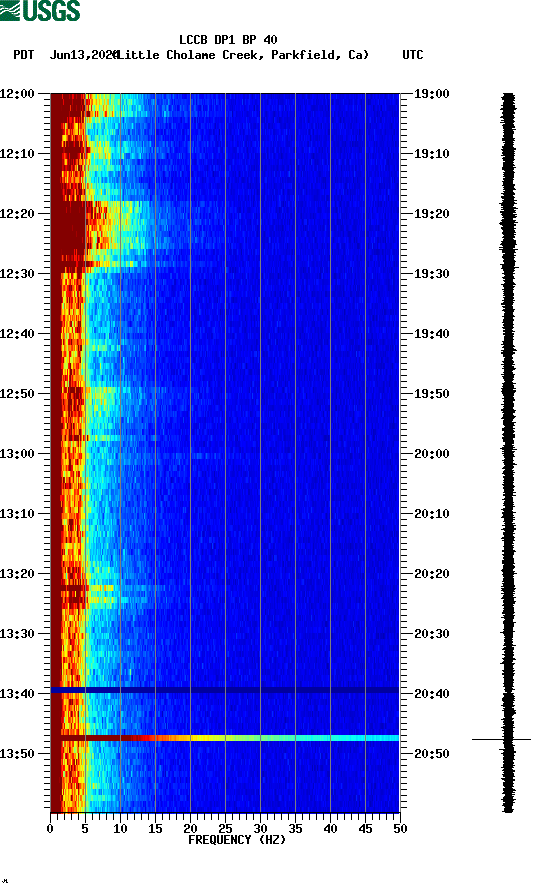Click the dark blue data gap band near 13:40
Image resolution: width=552 pixels, height=892 pixels.
pyautogui.click(x=225, y=690)
